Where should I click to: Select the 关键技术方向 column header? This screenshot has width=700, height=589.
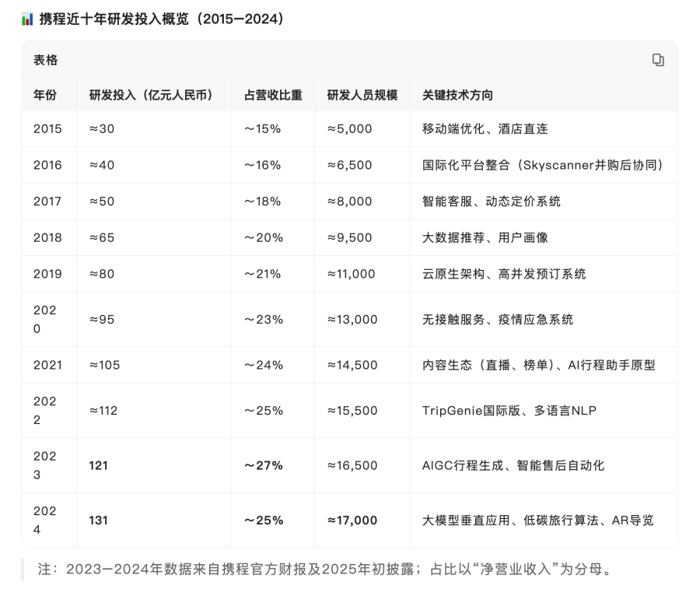click(457, 95)
